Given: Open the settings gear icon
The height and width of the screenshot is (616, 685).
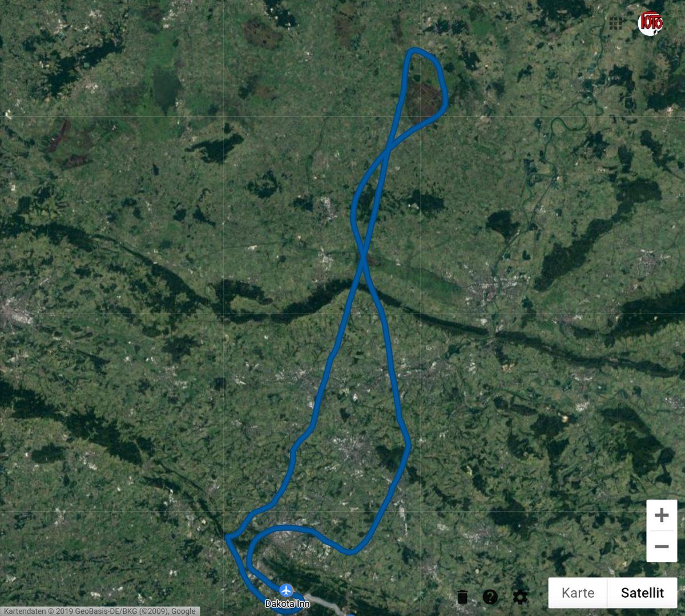Looking at the screenshot, I should 519,597.
